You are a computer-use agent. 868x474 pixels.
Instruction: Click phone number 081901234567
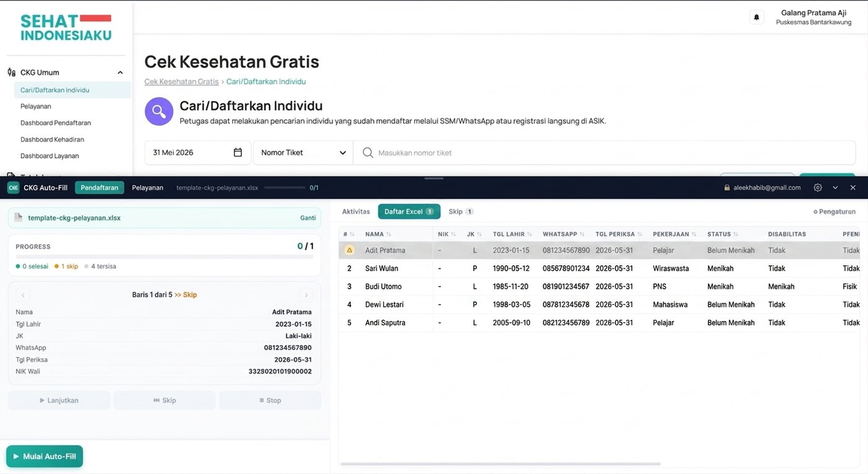(566, 286)
